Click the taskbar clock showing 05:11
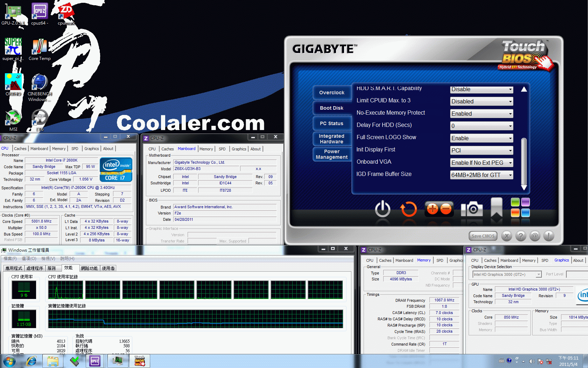 click(x=568, y=361)
